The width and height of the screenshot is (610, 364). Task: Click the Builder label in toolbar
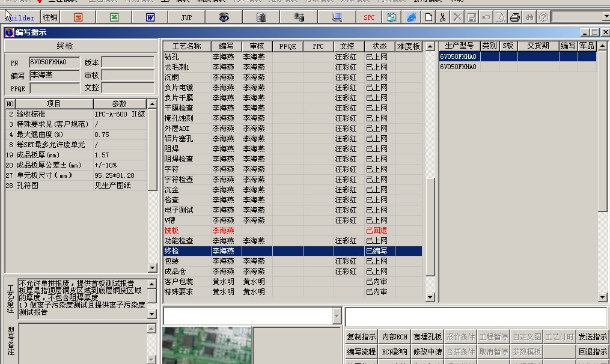pyautogui.click(x=20, y=17)
